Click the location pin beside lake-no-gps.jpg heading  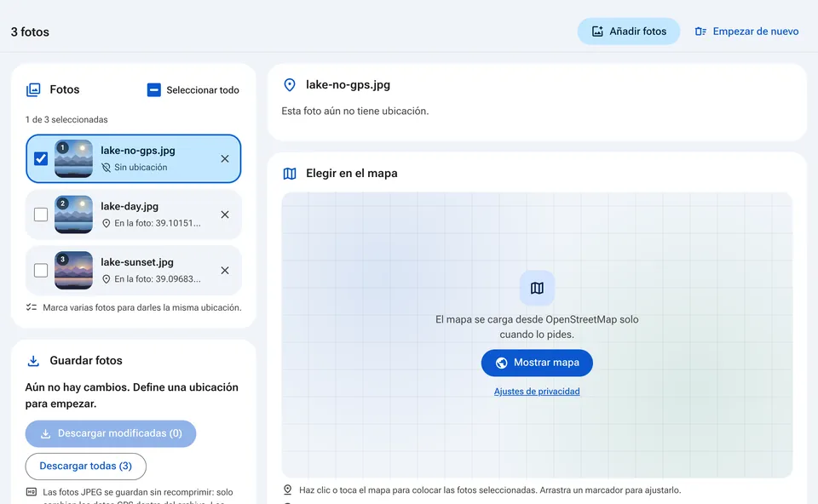pos(290,85)
